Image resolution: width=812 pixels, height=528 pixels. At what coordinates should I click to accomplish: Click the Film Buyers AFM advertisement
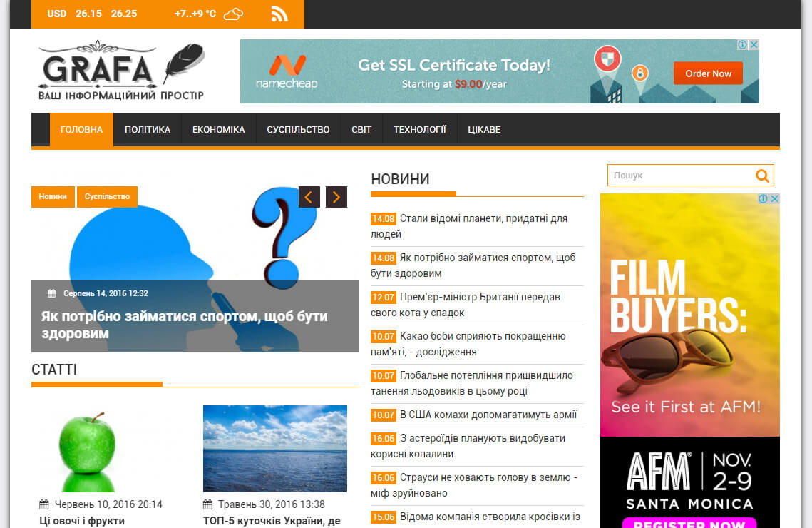[690, 360]
